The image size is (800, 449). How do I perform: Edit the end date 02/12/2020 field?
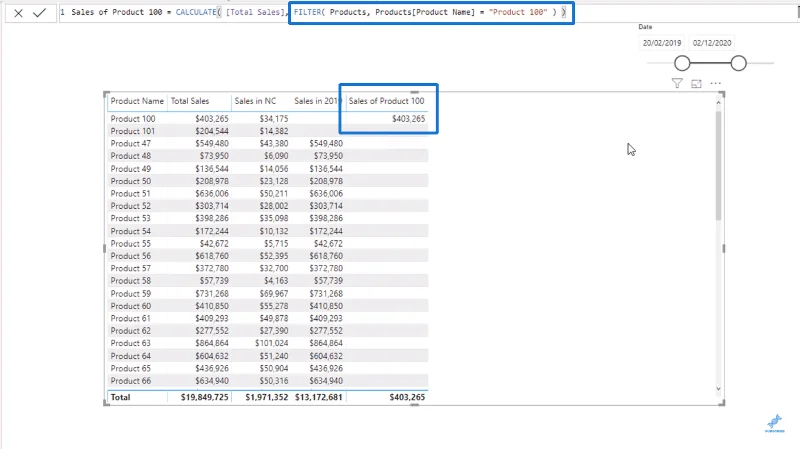pyautogui.click(x=712, y=43)
